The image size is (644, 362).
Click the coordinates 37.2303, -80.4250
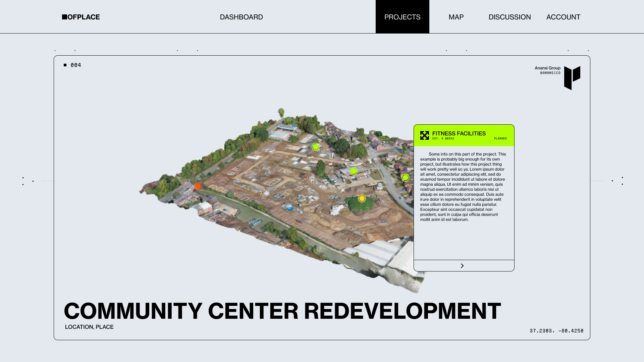[x=556, y=331]
